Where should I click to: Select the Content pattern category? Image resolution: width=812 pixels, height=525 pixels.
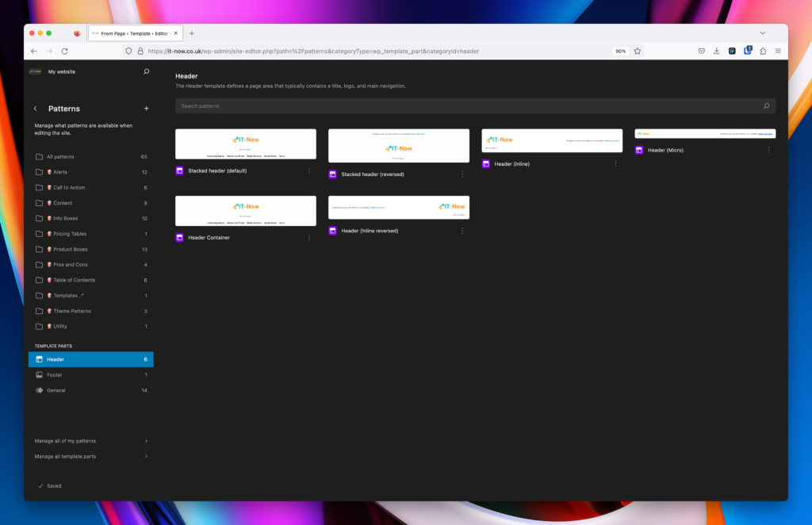pyautogui.click(x=91, y=203)
